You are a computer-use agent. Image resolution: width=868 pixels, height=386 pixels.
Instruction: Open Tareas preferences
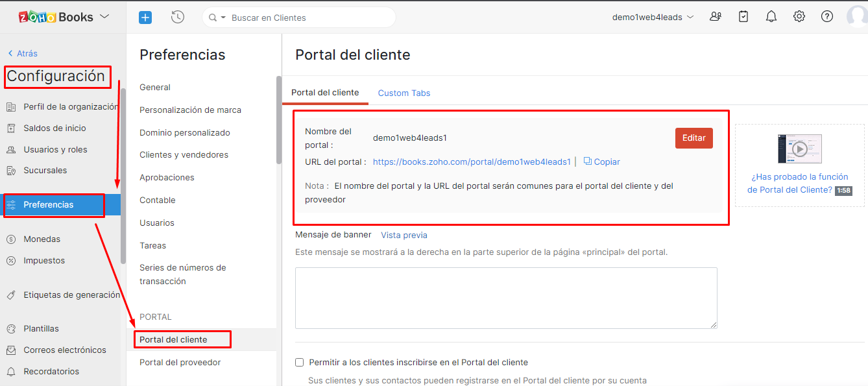click(x=153, y=246)
